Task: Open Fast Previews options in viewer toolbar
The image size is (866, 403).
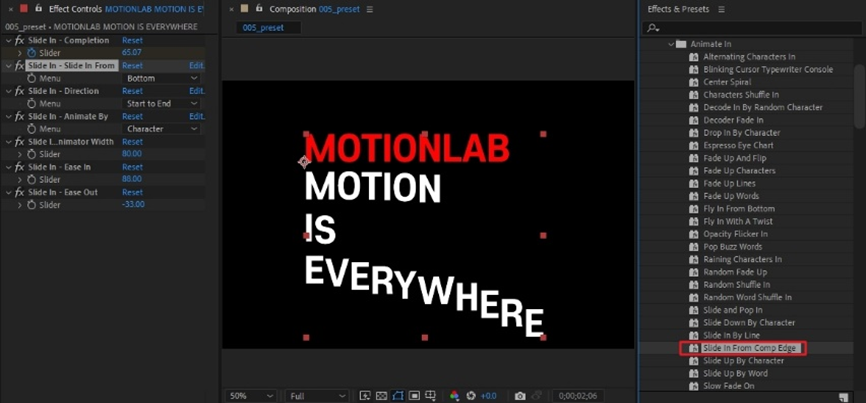Action: click(365, 396)
